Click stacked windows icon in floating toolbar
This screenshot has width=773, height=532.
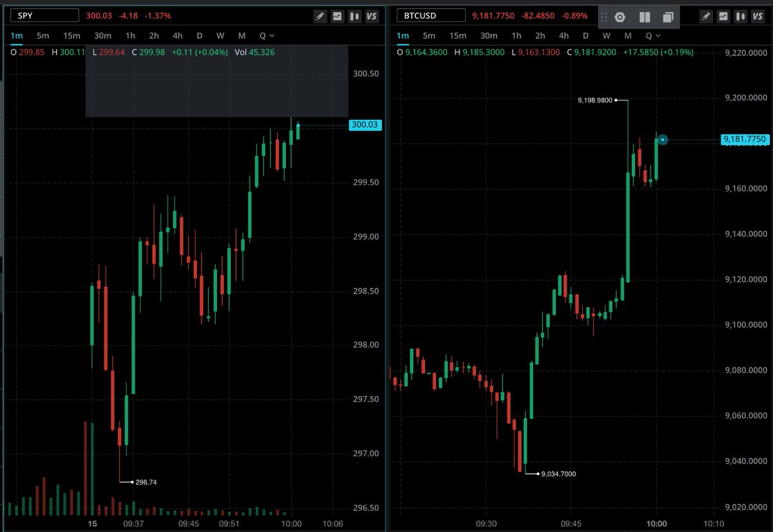[x=668, y=17]
